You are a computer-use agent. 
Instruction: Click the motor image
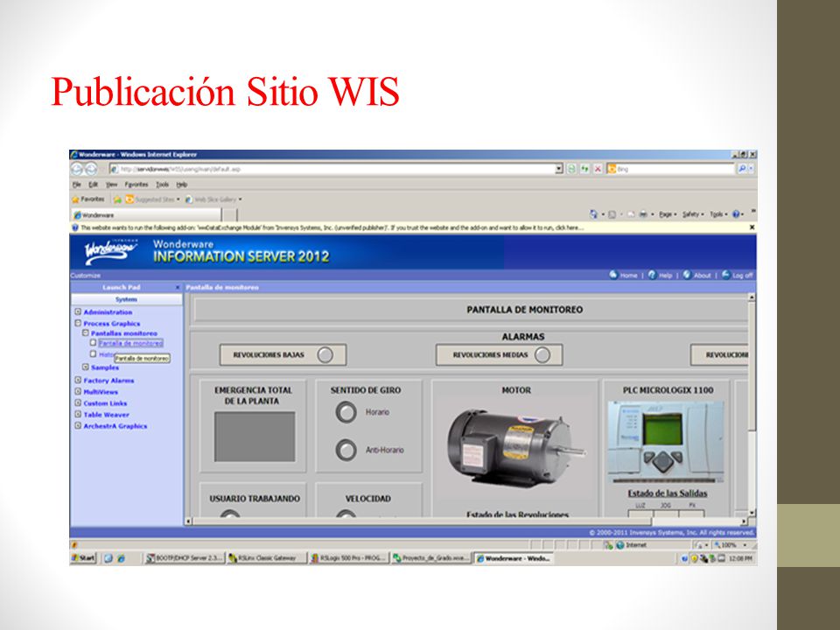tap(516, 446)
